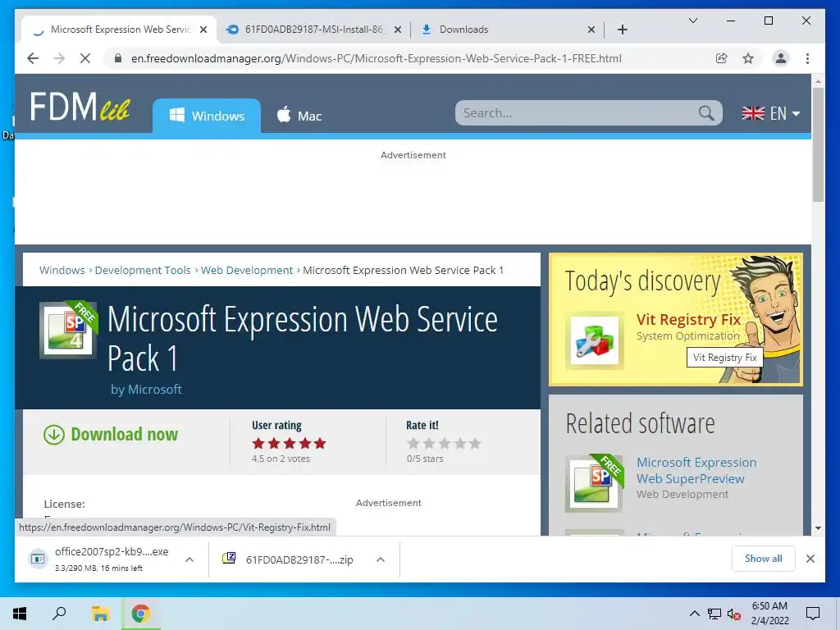Open File Explorer from taskbar
The height and width of the screenshot is (630, 840).
(100, 614)
